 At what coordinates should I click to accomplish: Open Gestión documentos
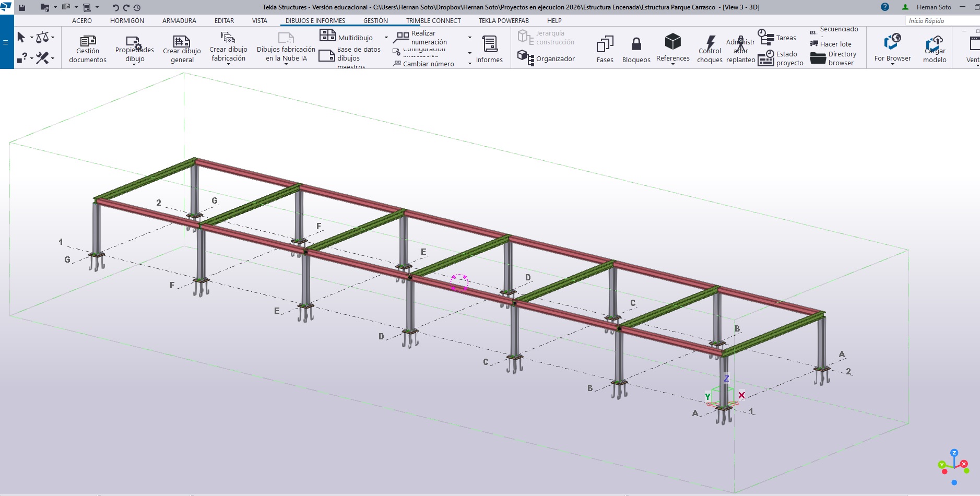88,49
